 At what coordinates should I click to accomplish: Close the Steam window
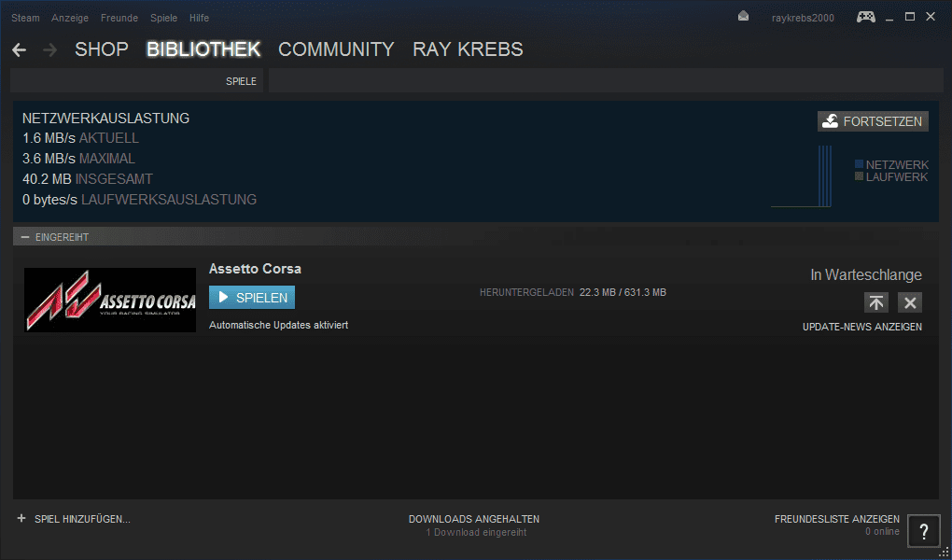coord(931,17)
